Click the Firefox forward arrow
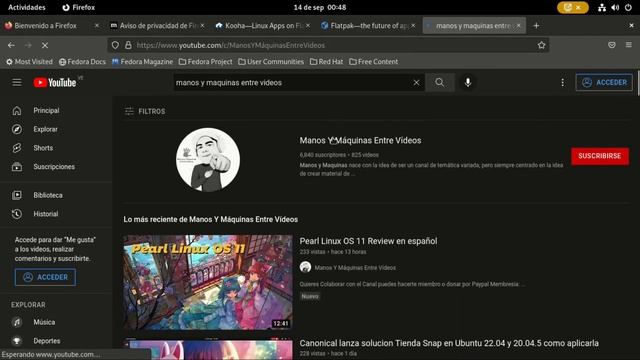Viewport: 640px width, 360px height. 28,45
